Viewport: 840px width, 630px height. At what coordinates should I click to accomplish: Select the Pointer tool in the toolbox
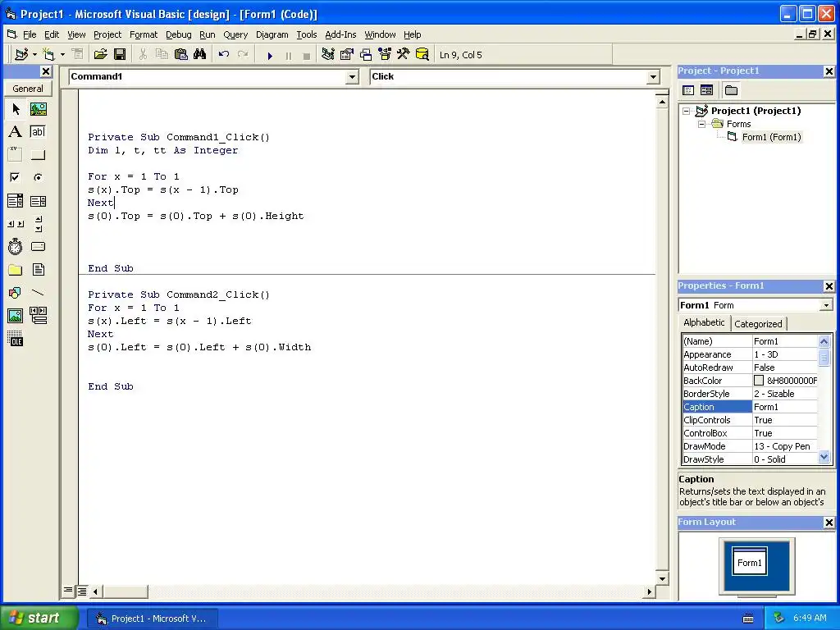(16, 109)
